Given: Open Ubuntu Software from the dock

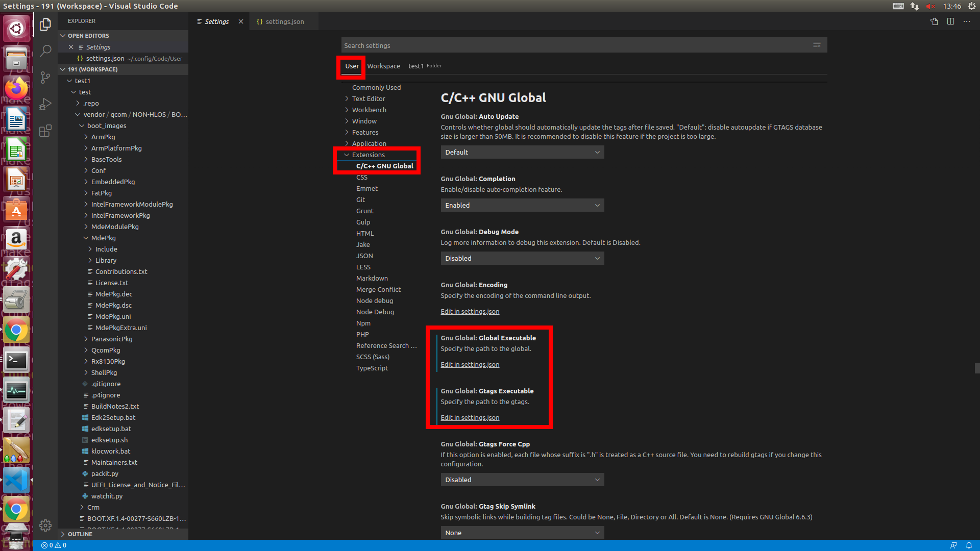Looking at the screenshot, I should (16, 209).
